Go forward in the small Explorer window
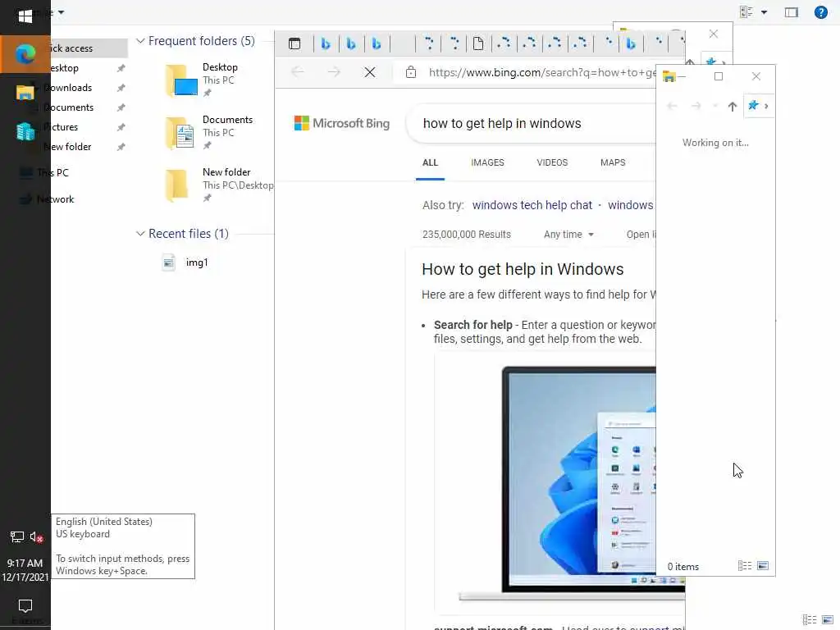Screen dimensions: 840x630 (696, 106)
